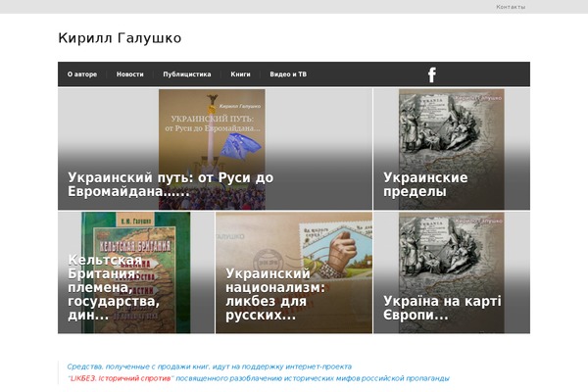Image resolution: width=588 pixels, height=392 pixels.
Task: Open the Контакты link at top
Action: click(x=511, y=7)
